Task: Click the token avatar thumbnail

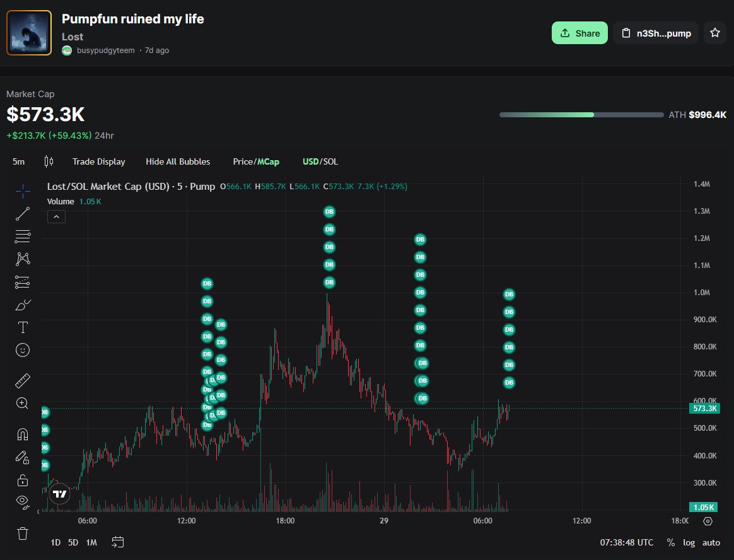Action: pos(29,33)
